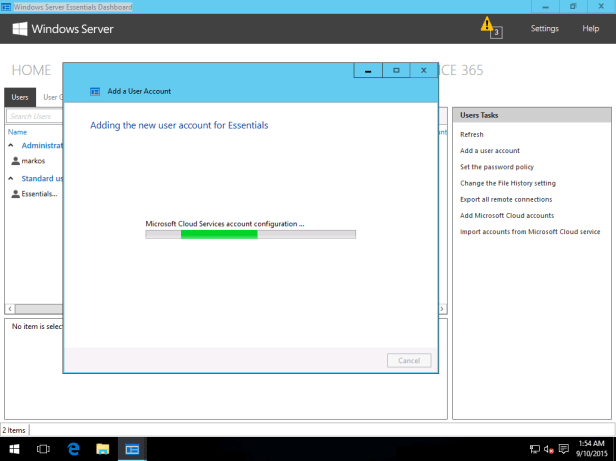Select the Essentials user in the list
This screenshot has width=616, height=461.
39,193
